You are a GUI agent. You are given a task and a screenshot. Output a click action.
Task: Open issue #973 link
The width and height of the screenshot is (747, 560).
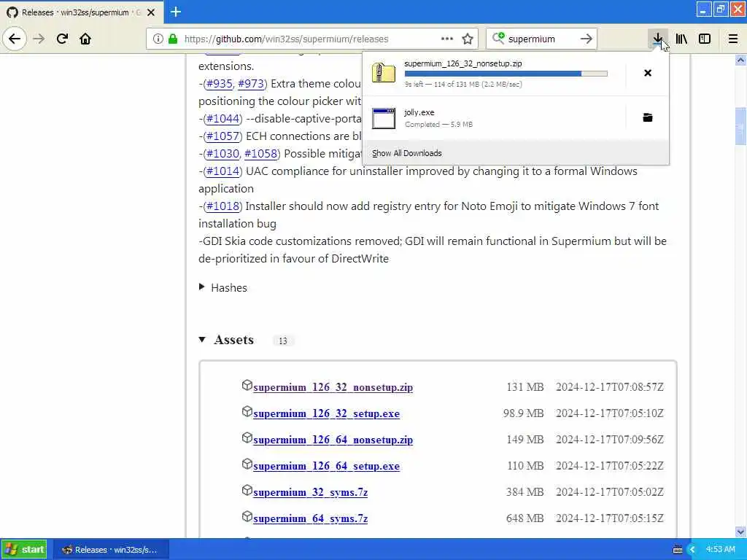coord(251,83)
